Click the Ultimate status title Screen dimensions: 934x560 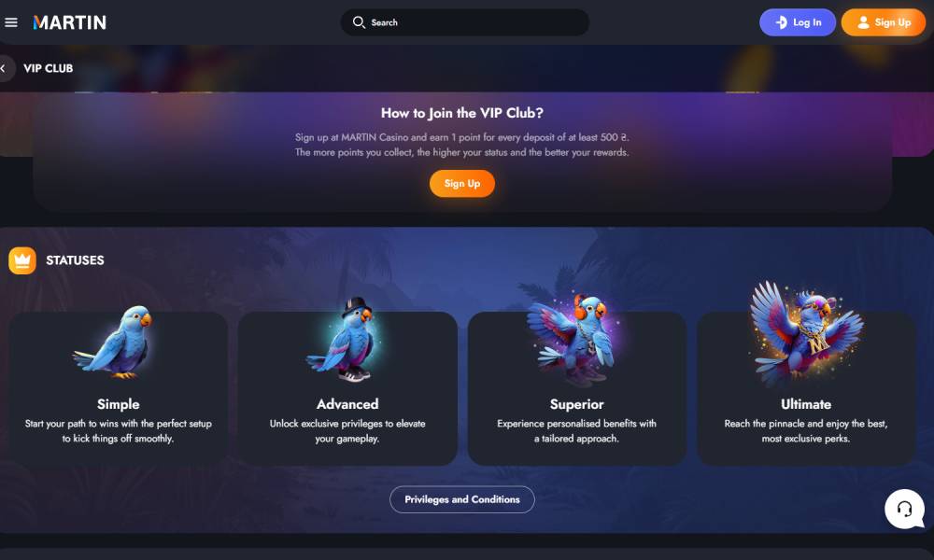806,404
